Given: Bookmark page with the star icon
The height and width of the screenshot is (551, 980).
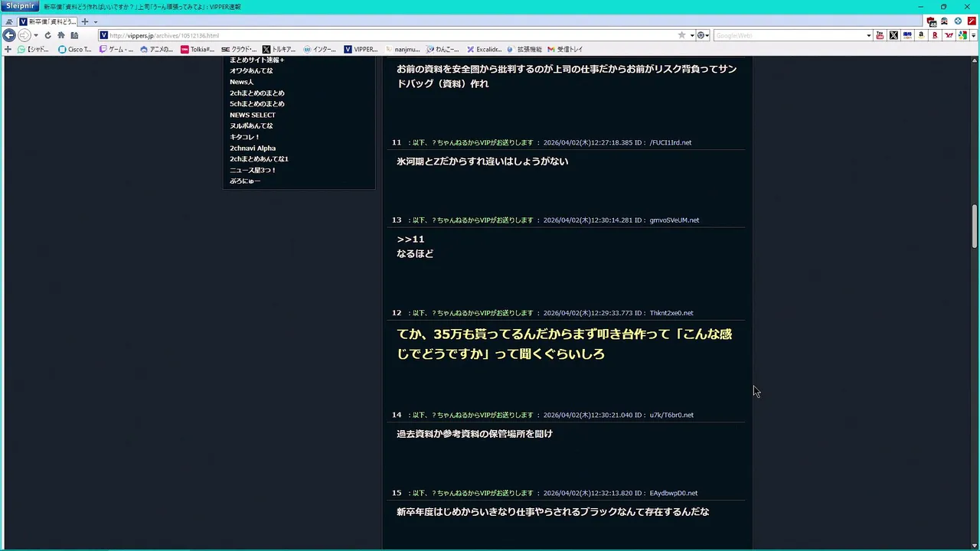Looking at the screenshot, I should (681, 35).
